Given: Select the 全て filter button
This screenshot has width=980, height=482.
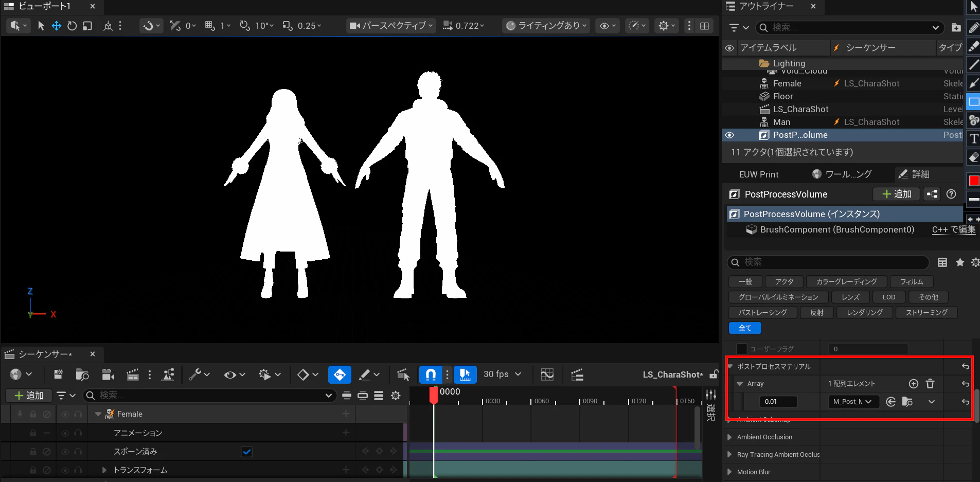Looking at the screenshot, I should click(745, 328).
